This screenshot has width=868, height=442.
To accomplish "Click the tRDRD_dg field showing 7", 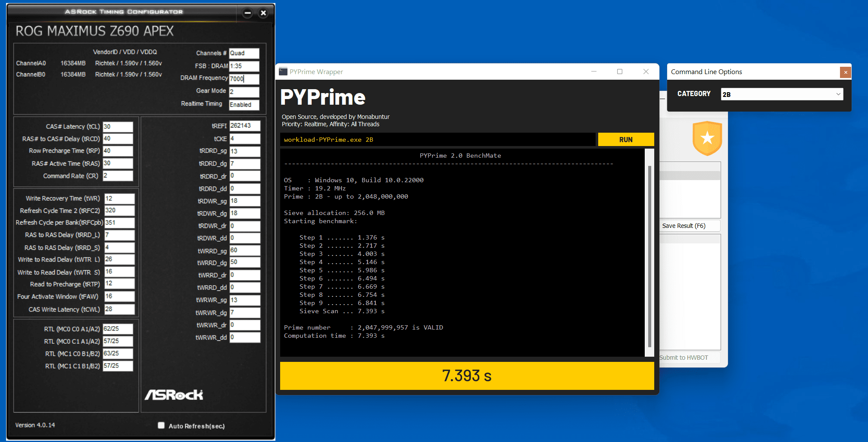I will click(x=245, y=164).
